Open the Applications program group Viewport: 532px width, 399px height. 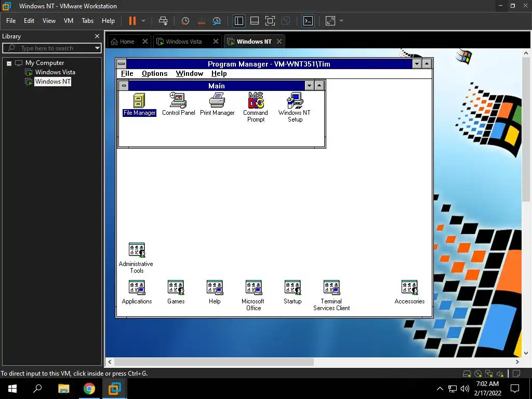(x=137, y=292)
